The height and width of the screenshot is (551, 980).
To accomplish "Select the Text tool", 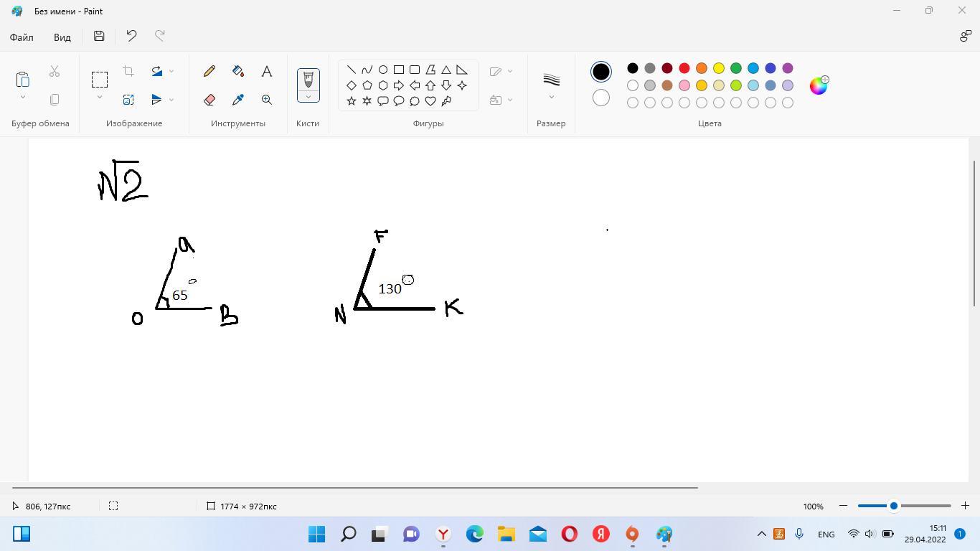I will click(267, 71).
